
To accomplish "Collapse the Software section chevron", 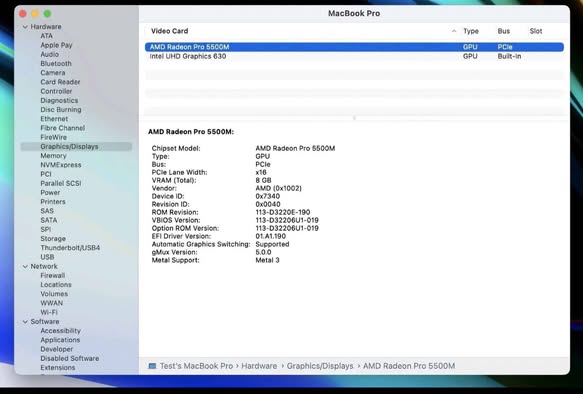I will 25,322.
